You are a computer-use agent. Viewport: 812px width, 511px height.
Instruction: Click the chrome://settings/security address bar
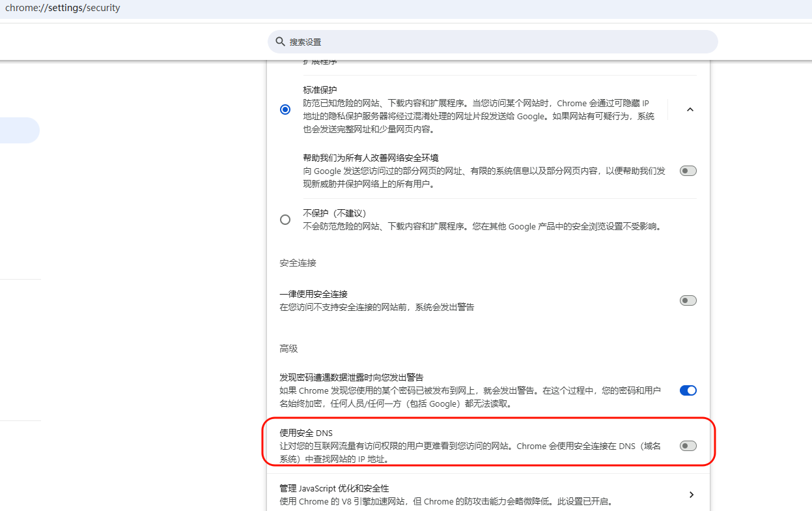63,8
